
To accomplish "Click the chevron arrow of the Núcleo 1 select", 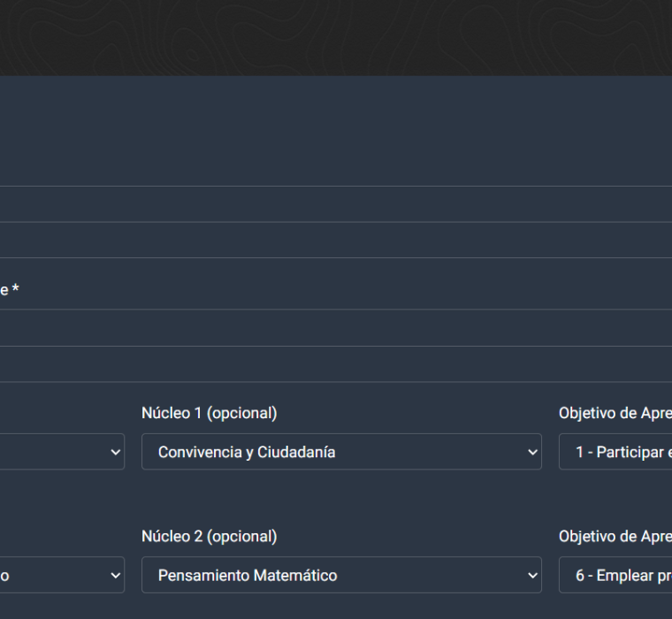I will [531, 452].
